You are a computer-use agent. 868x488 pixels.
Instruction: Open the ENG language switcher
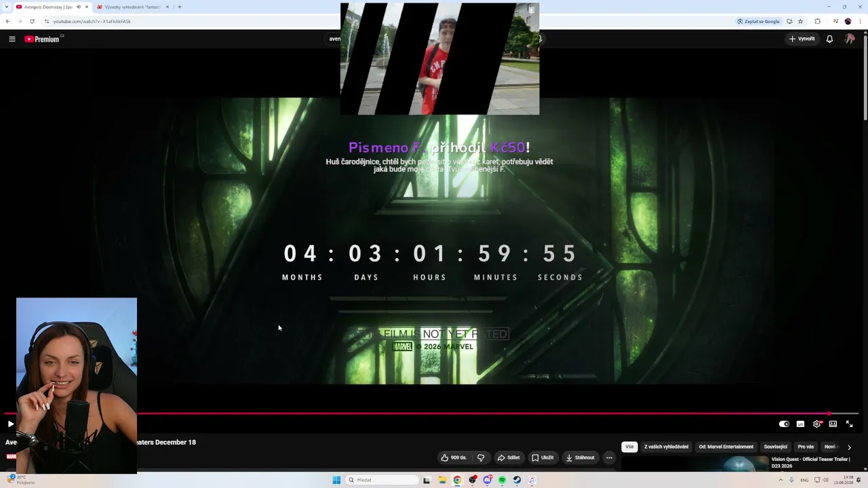tap(804, 480)
